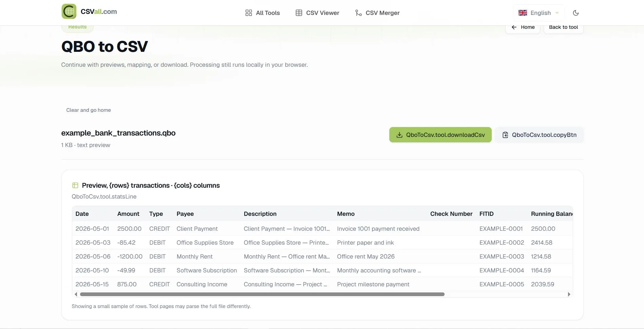Open CSV Viewer from the navigation
Screen dimensions: 644x329
click(317, 13)
